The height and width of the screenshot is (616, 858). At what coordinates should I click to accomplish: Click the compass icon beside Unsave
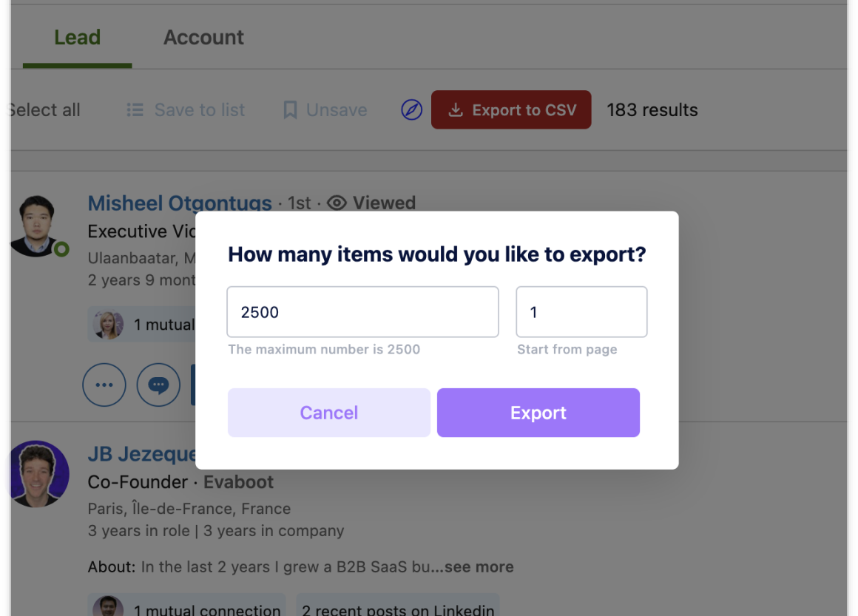coord(411,110)
